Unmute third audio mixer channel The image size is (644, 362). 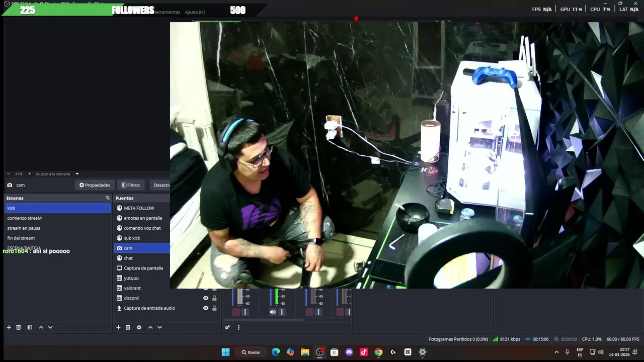pos(309,312)
